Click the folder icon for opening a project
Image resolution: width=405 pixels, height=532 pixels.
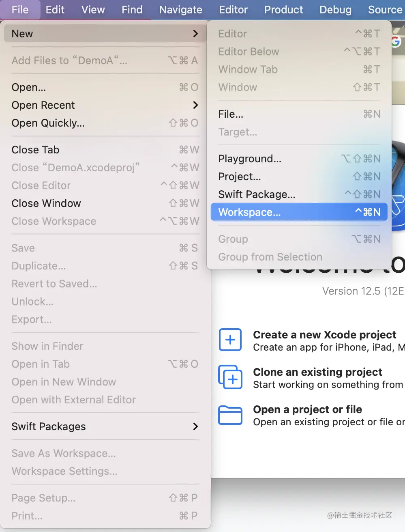tap(230, 415)
